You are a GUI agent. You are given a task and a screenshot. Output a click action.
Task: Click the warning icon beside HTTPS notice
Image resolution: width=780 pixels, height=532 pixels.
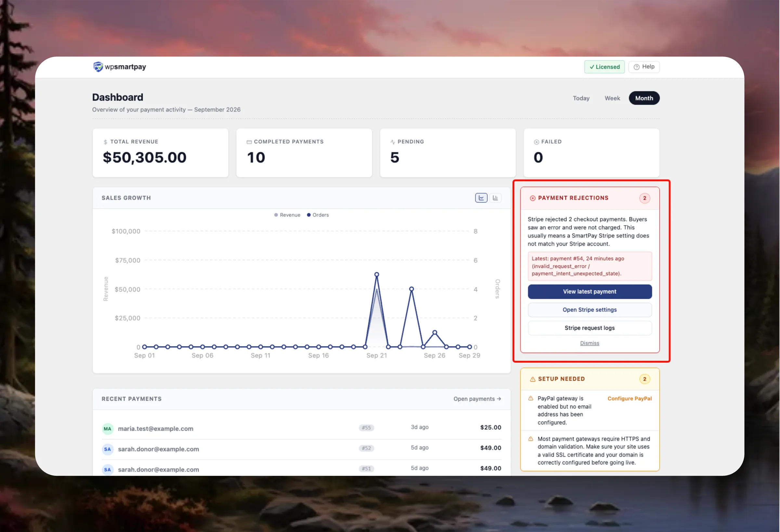point(531,439)
